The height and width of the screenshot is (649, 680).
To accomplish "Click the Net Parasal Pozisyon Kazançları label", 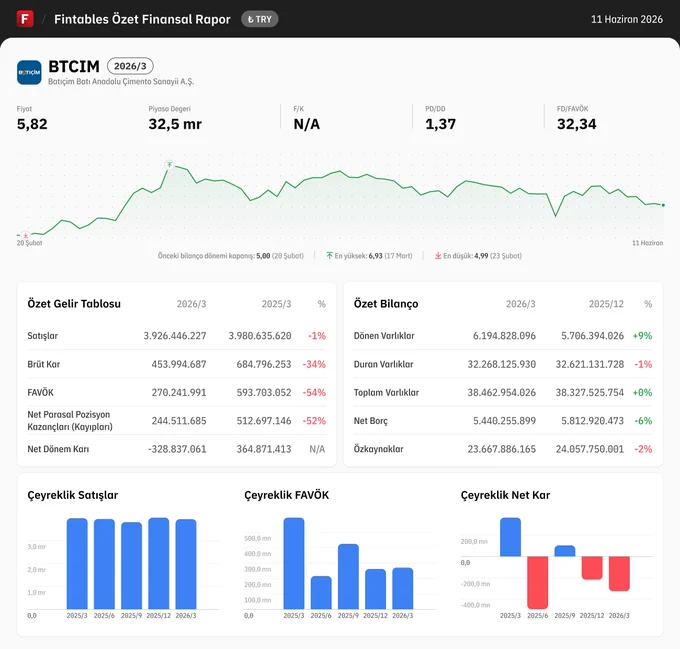I will 70,421.
